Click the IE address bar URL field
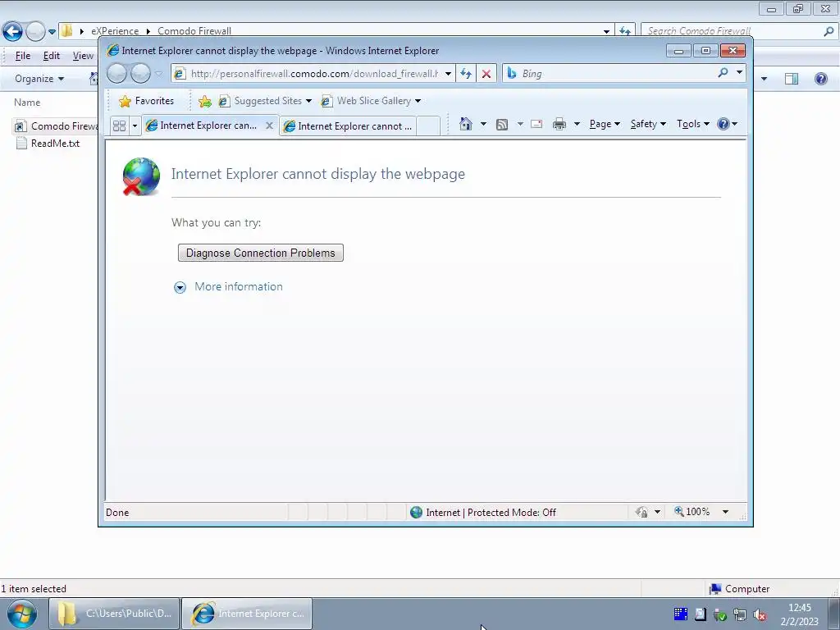This screenshot has width=840, height=630. (314, 73)
